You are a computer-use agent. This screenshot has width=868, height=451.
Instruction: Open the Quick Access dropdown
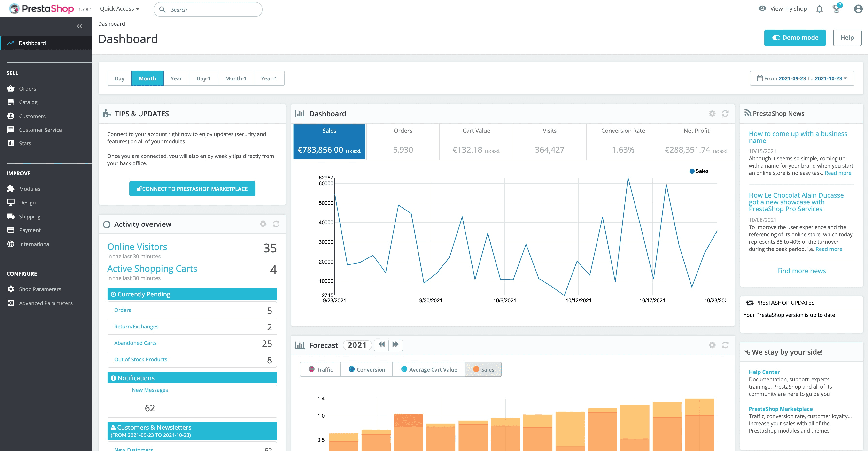pyautogui.click(x=119, y=9)
